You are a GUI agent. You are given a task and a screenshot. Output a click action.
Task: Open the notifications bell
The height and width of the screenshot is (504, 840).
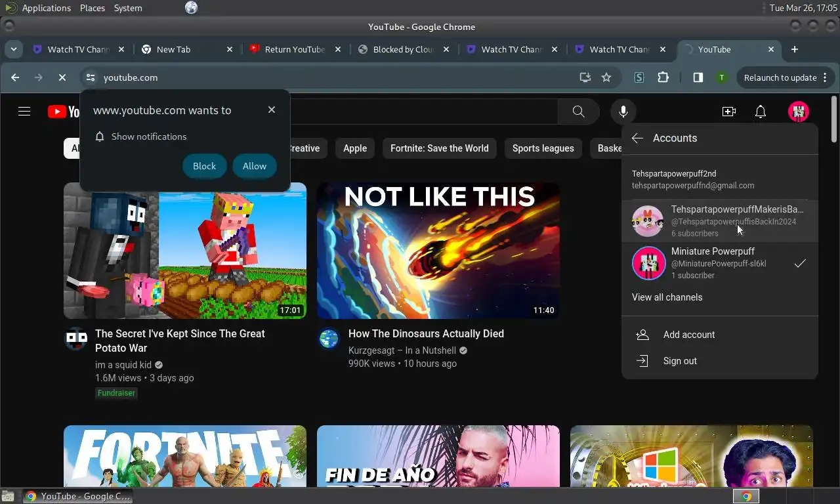click(x=761, y=112)
